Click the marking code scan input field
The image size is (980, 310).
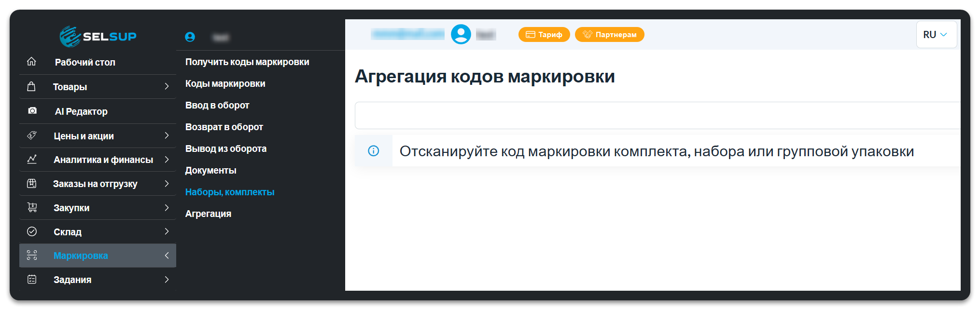coord(658,115)
